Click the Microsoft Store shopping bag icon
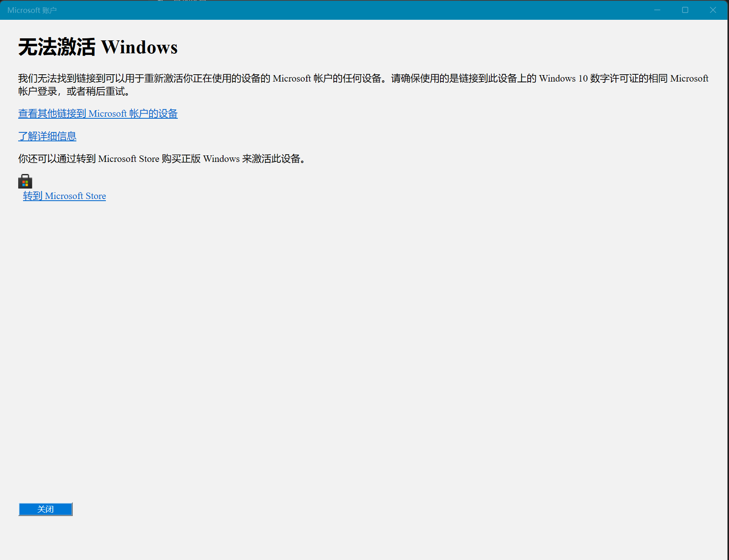The height and width of the screenshot is (560, 729). coord(25,181)
